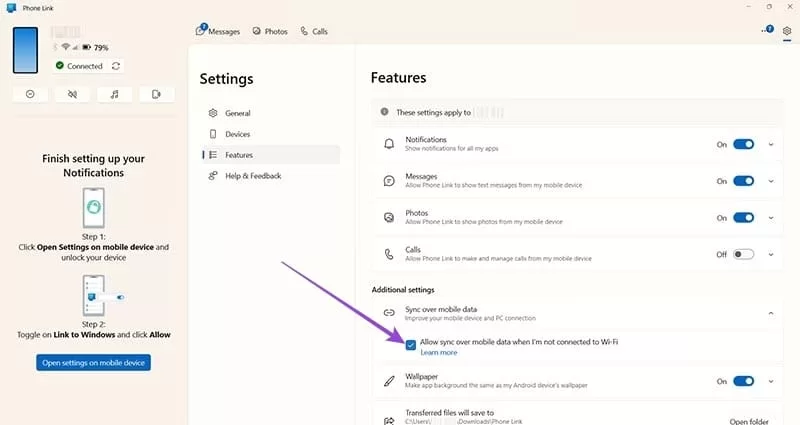
Task: Click the phone screen icon button
Action: point(156,94)
